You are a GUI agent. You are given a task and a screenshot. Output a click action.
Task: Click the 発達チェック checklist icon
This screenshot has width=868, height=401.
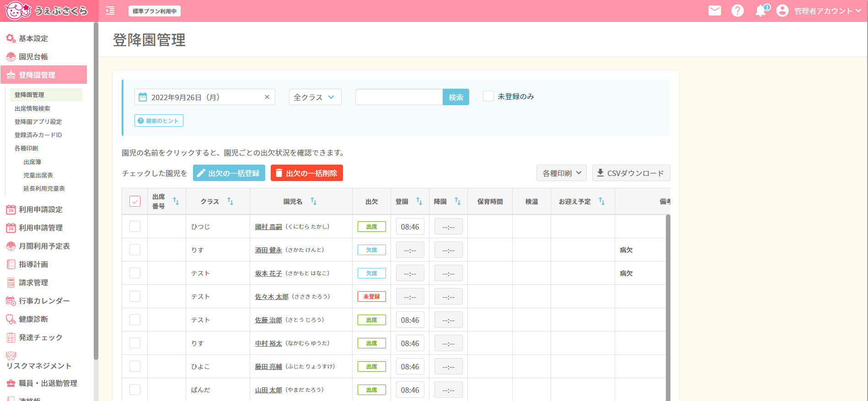[11, 337]
